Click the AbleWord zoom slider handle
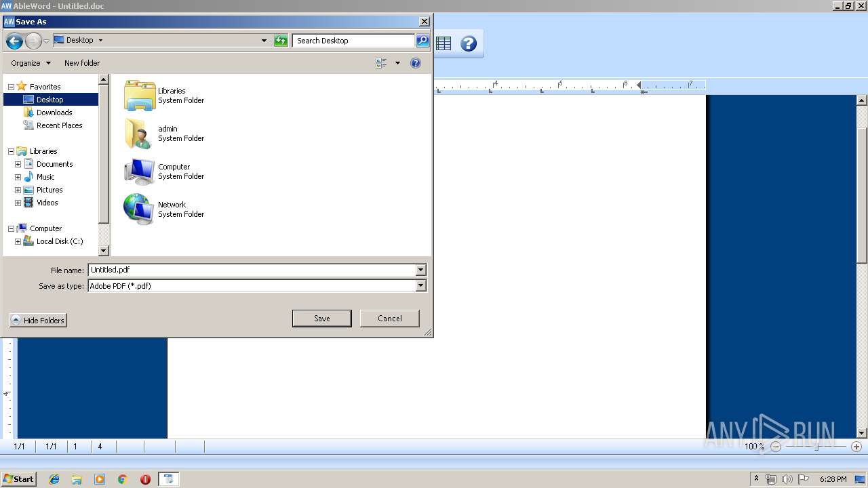This screenshot has height=488, width=868. click(816, 447)
